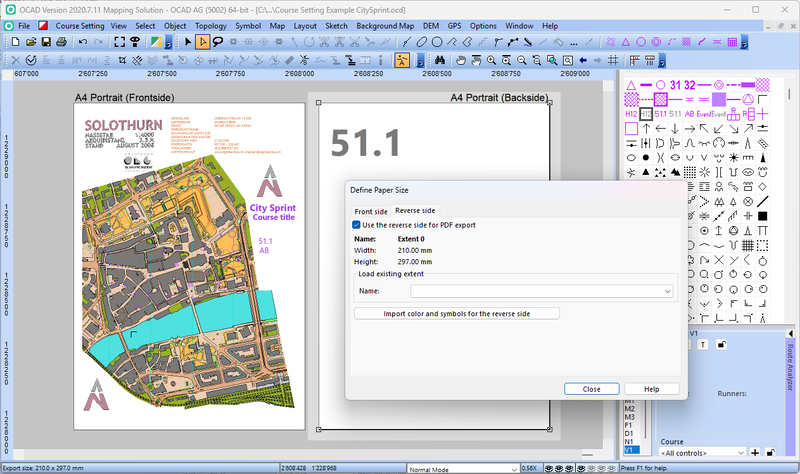Add a control circle from course toolbar

coord(641,42)
